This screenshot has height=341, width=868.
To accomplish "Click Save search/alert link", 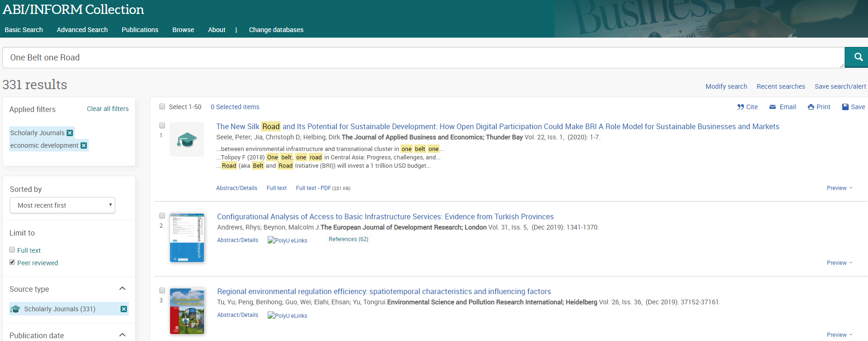I will click(840, 86).
